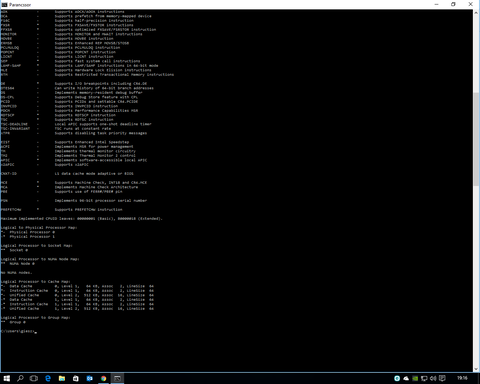Click 'Supports Enhanced Intel Speedstep' line
This screenshot has height=384, width=480.
[x=92, y=142]
